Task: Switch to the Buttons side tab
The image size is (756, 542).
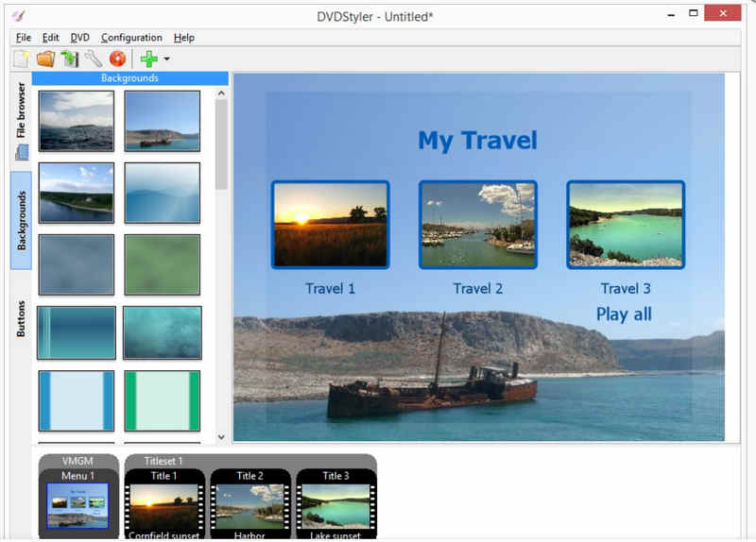Action: click(21, 318)
